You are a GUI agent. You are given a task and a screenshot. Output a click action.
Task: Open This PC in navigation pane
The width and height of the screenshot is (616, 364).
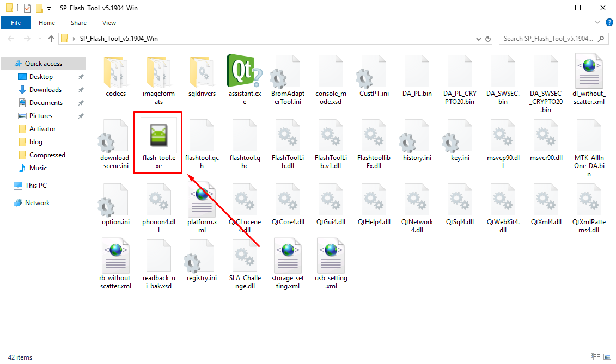[x=36, y=186]
